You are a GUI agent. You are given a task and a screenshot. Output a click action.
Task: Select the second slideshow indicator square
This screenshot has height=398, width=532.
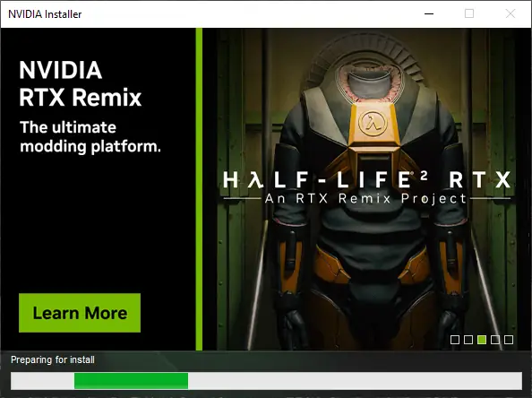coord(468,340)
